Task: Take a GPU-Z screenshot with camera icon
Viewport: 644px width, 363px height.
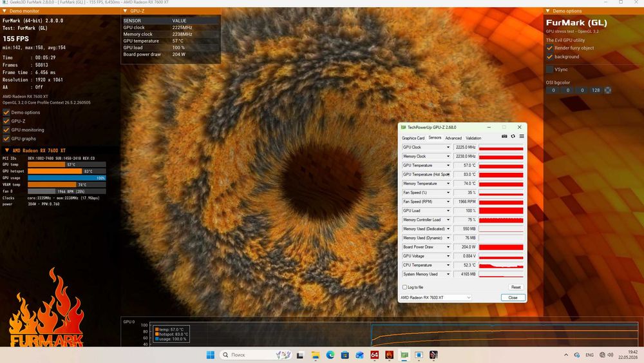Action: 504,137
